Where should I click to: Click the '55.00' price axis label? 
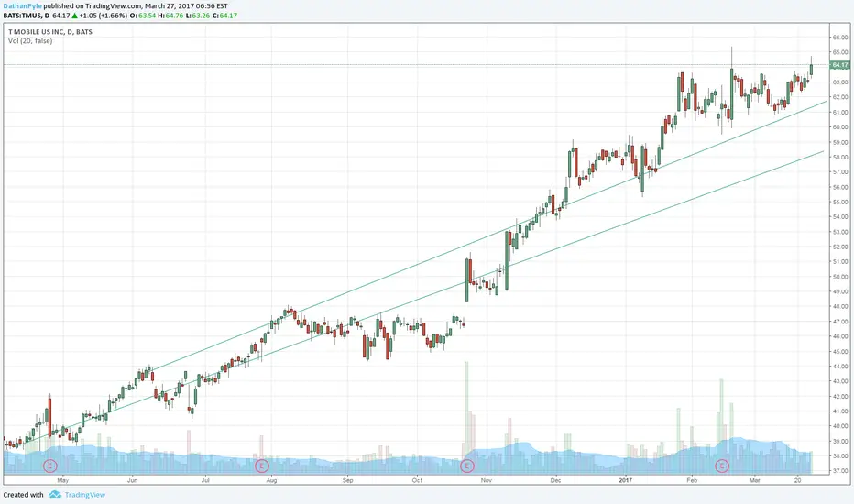click(x=840, y=203)
